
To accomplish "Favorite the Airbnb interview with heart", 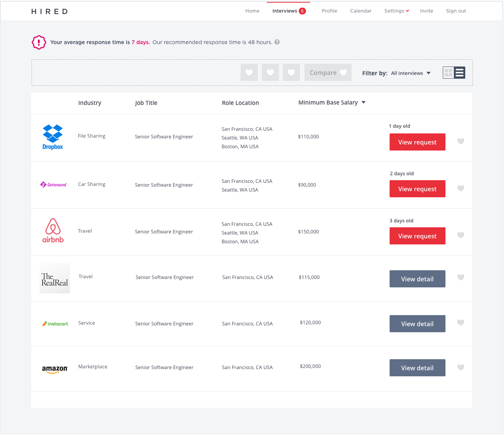I will point(461,235).
